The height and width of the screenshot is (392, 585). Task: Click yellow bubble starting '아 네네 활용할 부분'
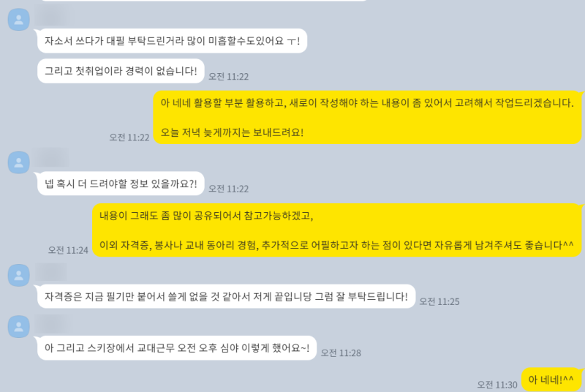(x=367, y=118)
